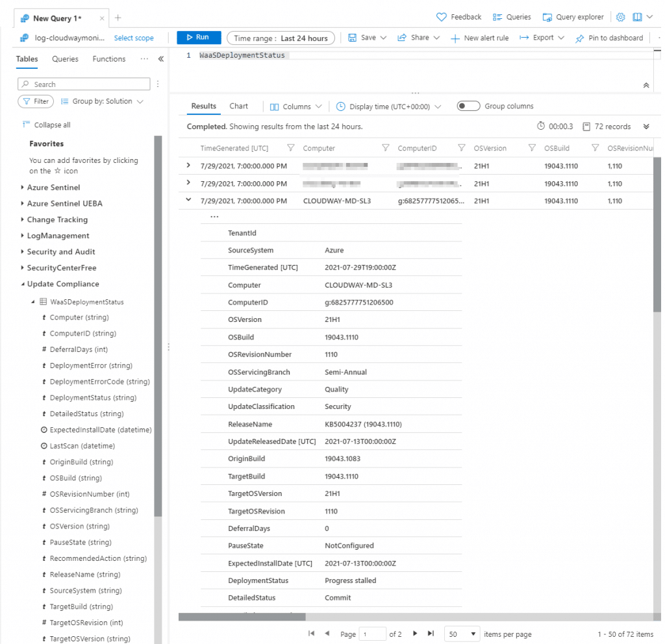
Task: Open search options vertical ellipsis
Action: pyautogui.click(x=158, y=84)
